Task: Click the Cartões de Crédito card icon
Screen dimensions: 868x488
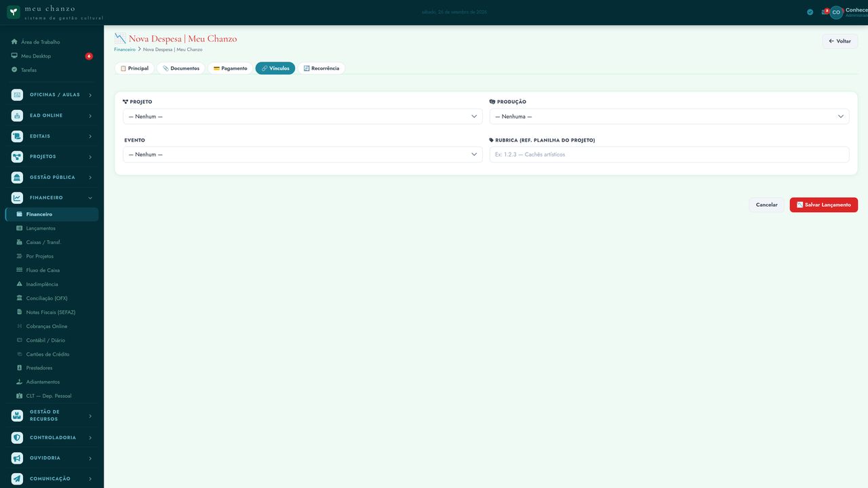Action: 20,354
